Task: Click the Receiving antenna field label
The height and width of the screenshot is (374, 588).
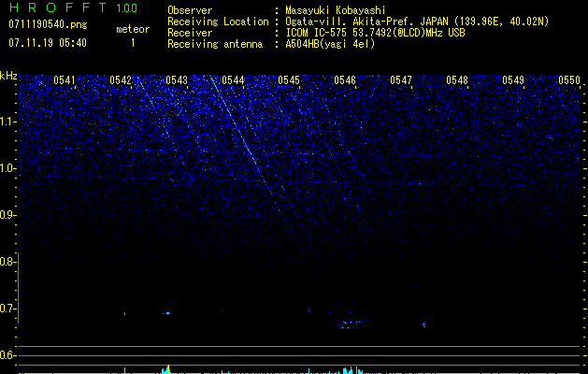Action: point(215,44)
